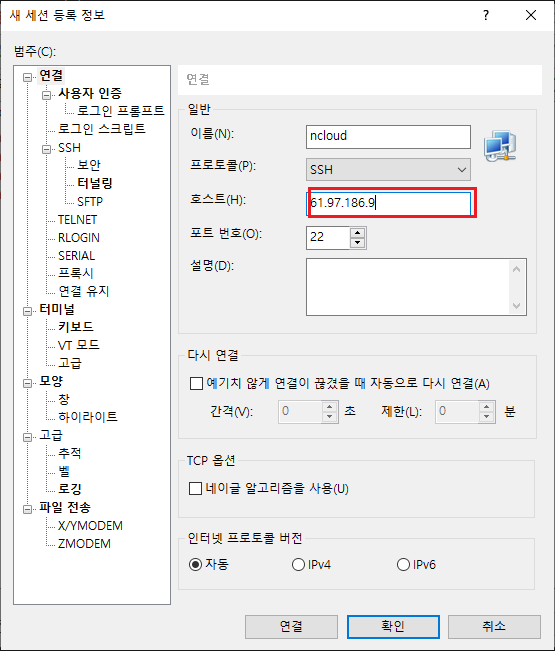
Task: Select 벨 tree item
Action: click(64, 471)
